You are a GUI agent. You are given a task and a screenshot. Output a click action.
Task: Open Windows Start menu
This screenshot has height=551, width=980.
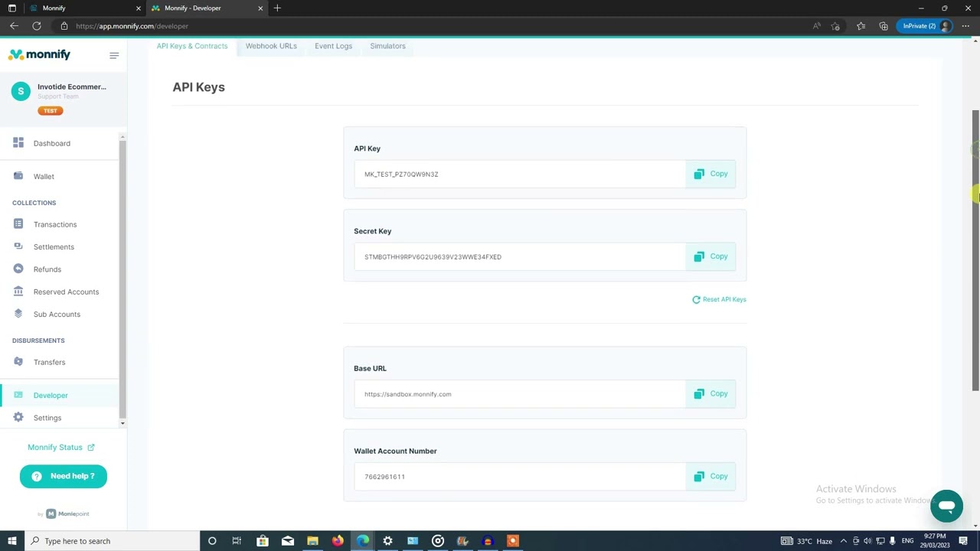coord(11,541)
